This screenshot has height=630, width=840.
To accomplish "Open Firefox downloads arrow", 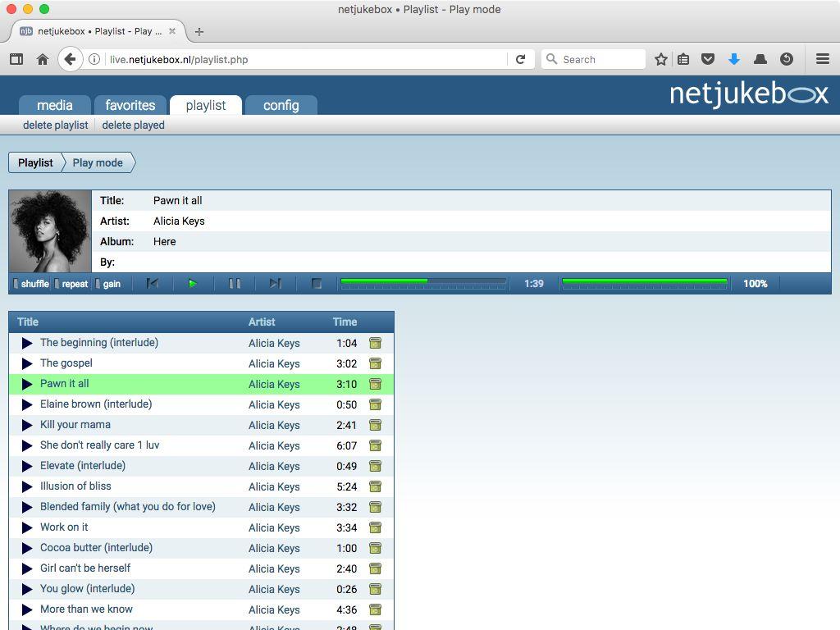I will [734, 59].
